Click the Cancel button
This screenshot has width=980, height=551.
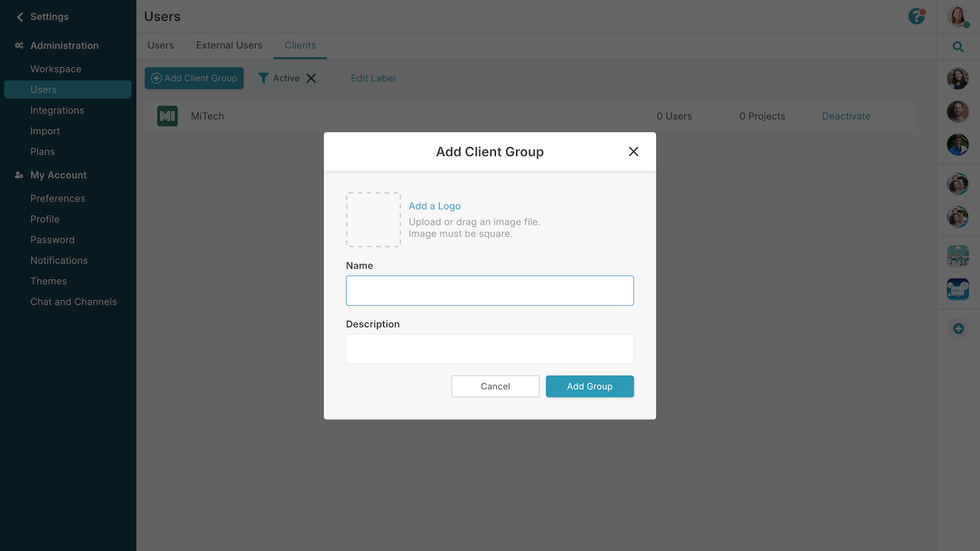(x=496, y=386)
